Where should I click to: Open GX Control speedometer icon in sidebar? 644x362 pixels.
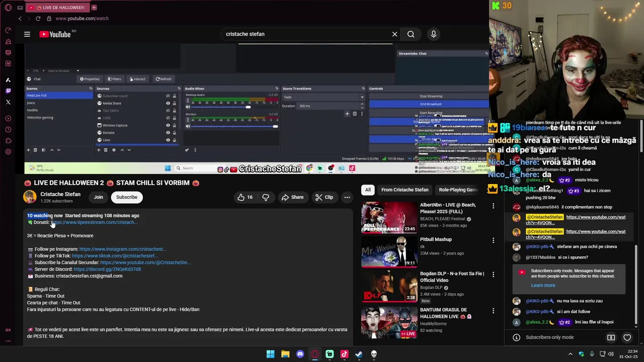tap(8, 30)
